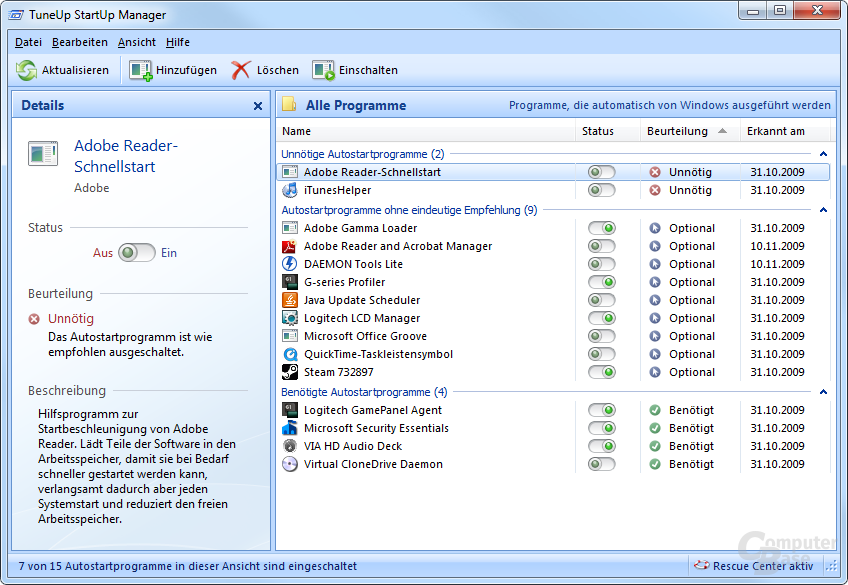This screenshot has width=848, height=585.
Task: Click the Microsoft Office Groove icon
Action: coord(290,336)
